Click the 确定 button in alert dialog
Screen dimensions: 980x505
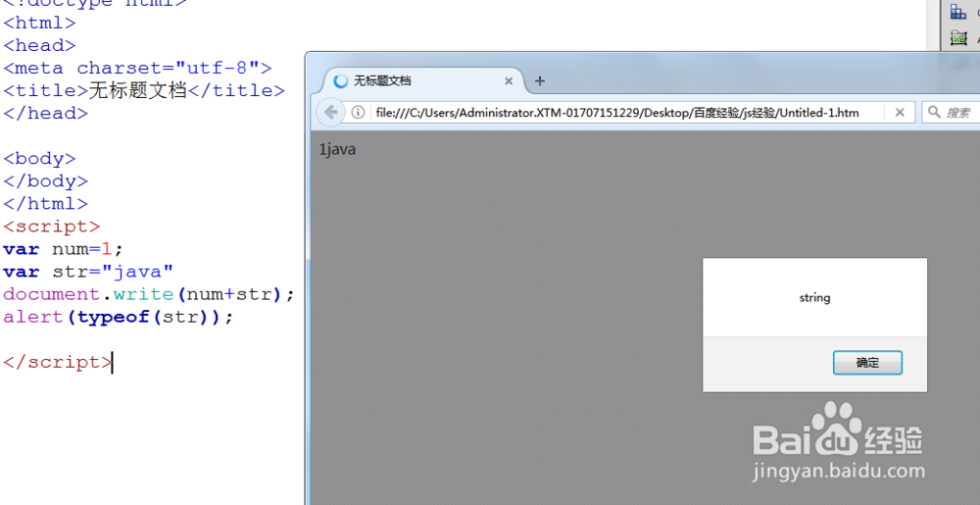click(867, 363)
